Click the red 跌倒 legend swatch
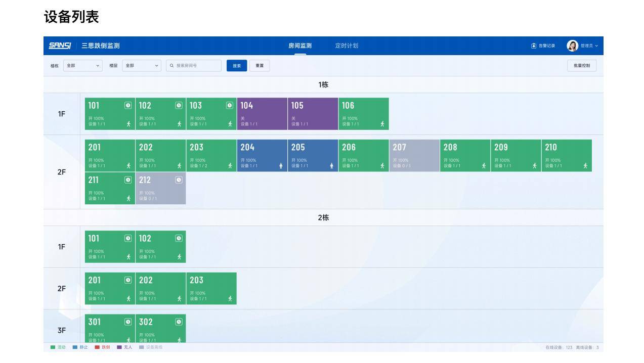Screen dimensions: 644x363 point(97,347)
